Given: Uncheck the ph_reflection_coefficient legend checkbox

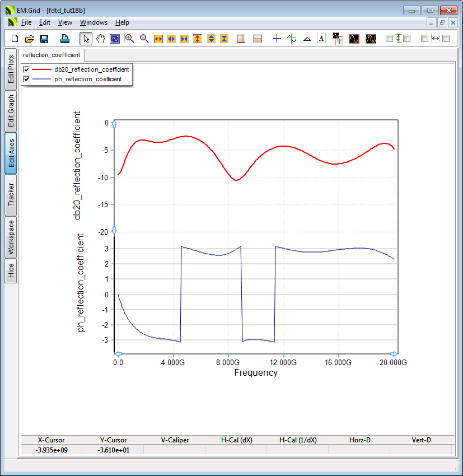Looking at the screenshot, I should point(26,79).
